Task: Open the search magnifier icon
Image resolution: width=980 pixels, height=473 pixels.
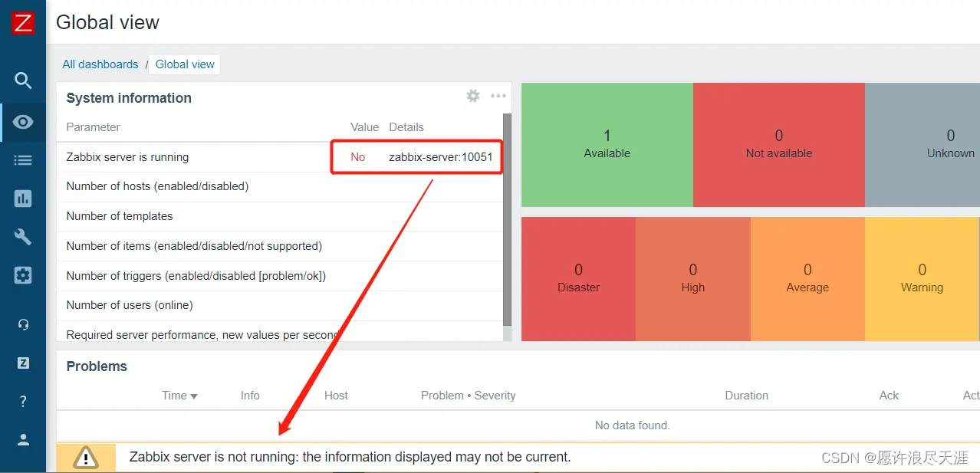Action: tap(23, 80)
